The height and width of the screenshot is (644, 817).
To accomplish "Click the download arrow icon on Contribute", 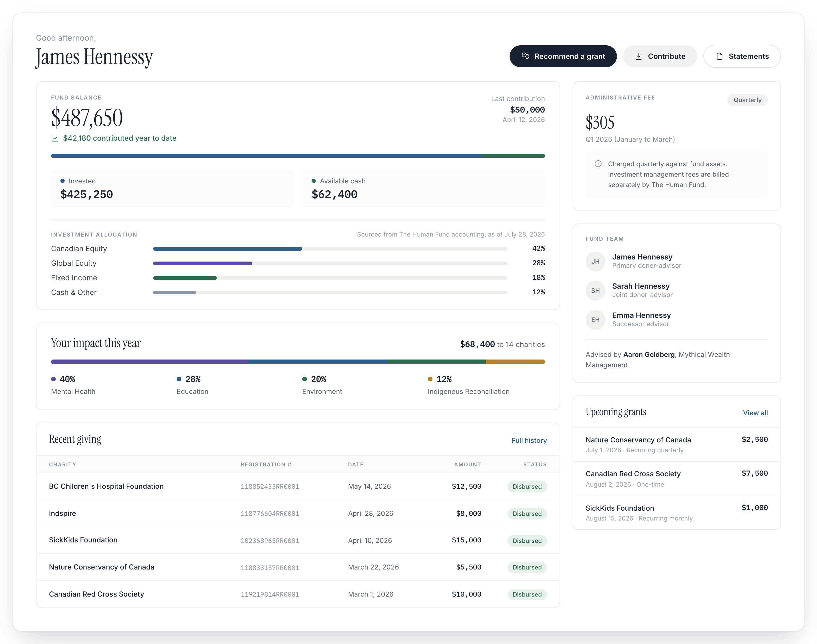I will point(639,56).
